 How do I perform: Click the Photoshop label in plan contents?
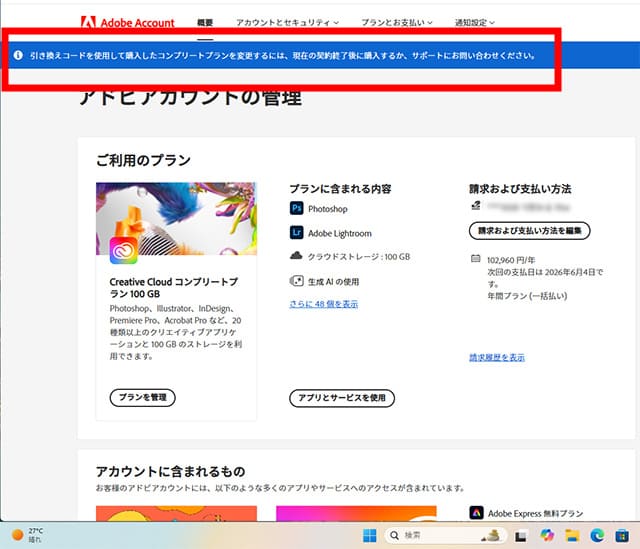(x=328, y=209)
